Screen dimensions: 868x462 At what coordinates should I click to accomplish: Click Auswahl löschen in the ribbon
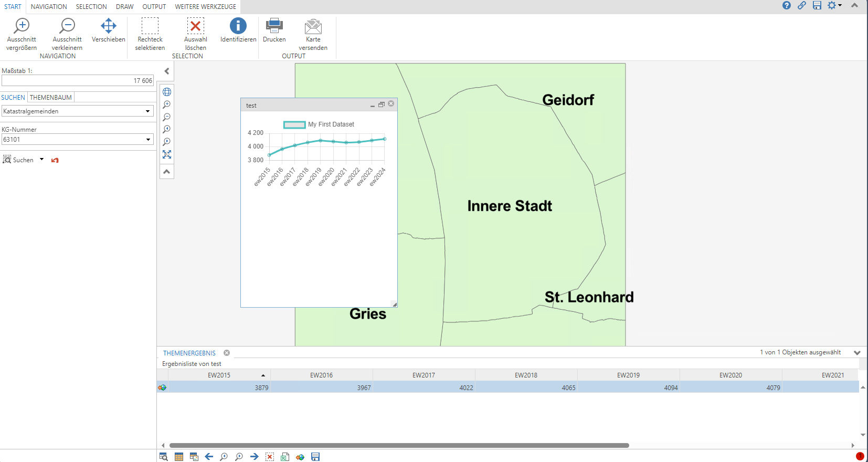point(195,26)
